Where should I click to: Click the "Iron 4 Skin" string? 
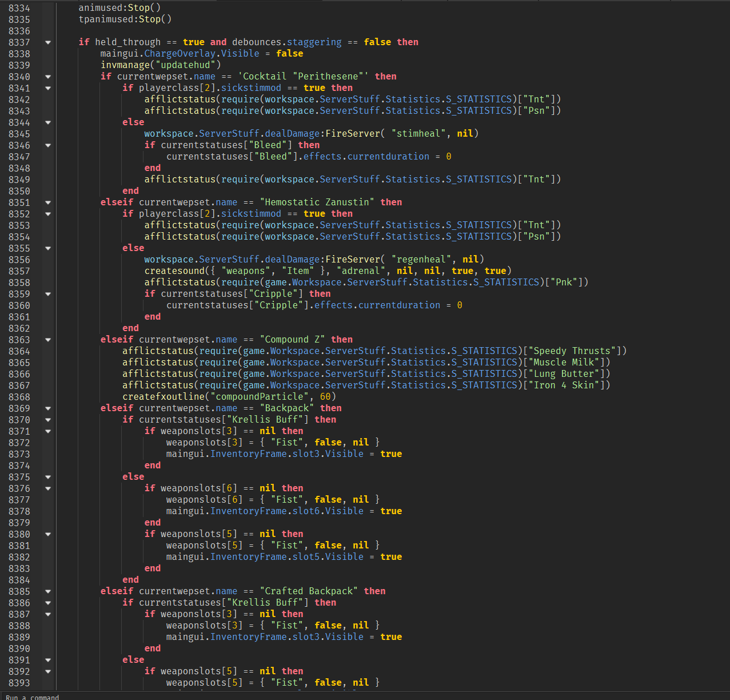[x=564, y=385]
